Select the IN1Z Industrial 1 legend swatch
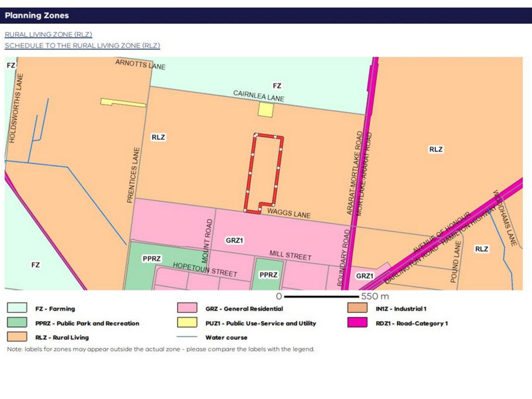This screenshot has height=399, width=532. (x=357, y=309)
